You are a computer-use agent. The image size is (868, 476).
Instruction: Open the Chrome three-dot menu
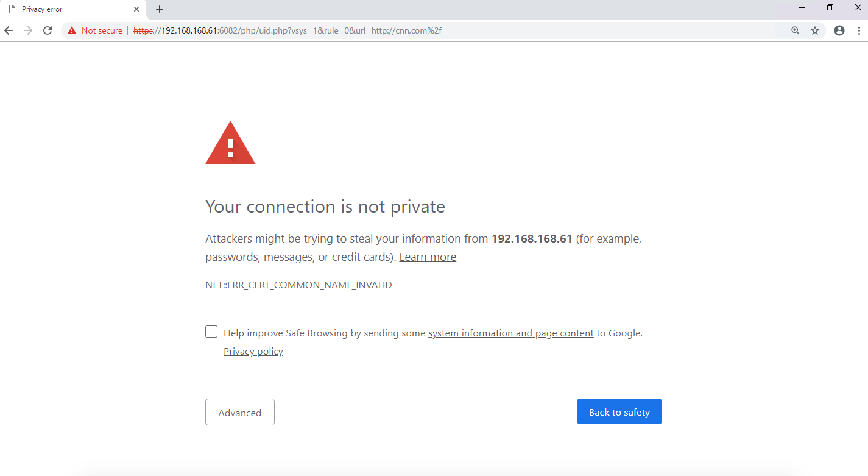(859, 31)
